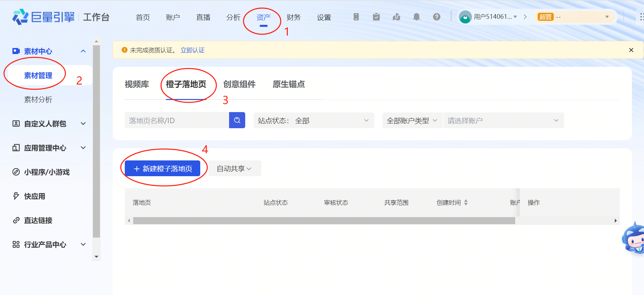
Task: Collapse the 素材中心 sidebar section
Action: click(x=83, y=51)
